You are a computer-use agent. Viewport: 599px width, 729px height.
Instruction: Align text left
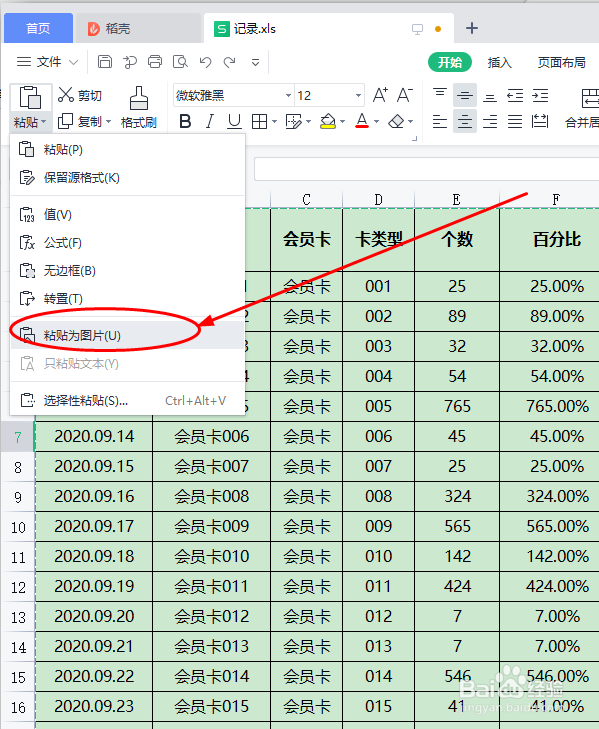point(439,122)
